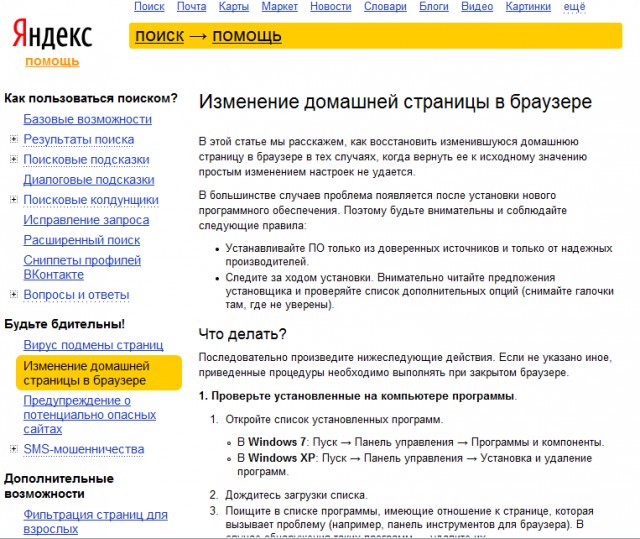This screenshot has height=539, width=640.
Task: Open Новости in top navigation
Action: 331,7
